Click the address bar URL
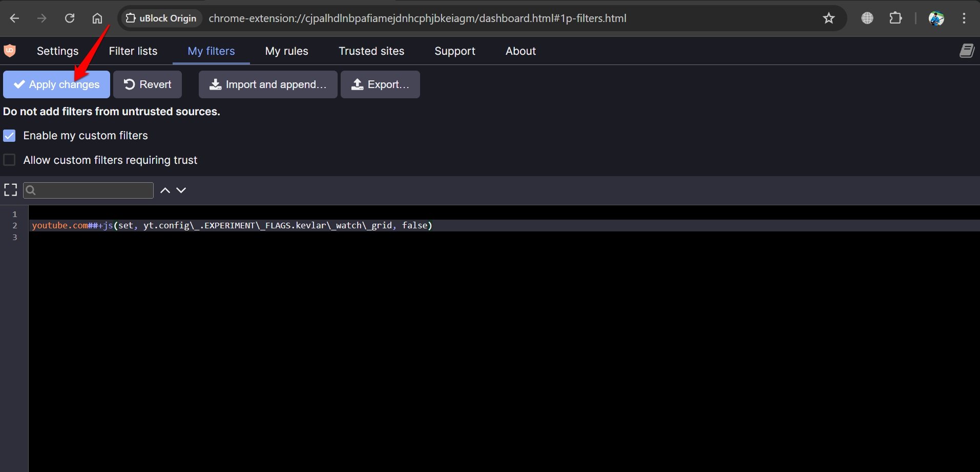 (x=418, y=18)
